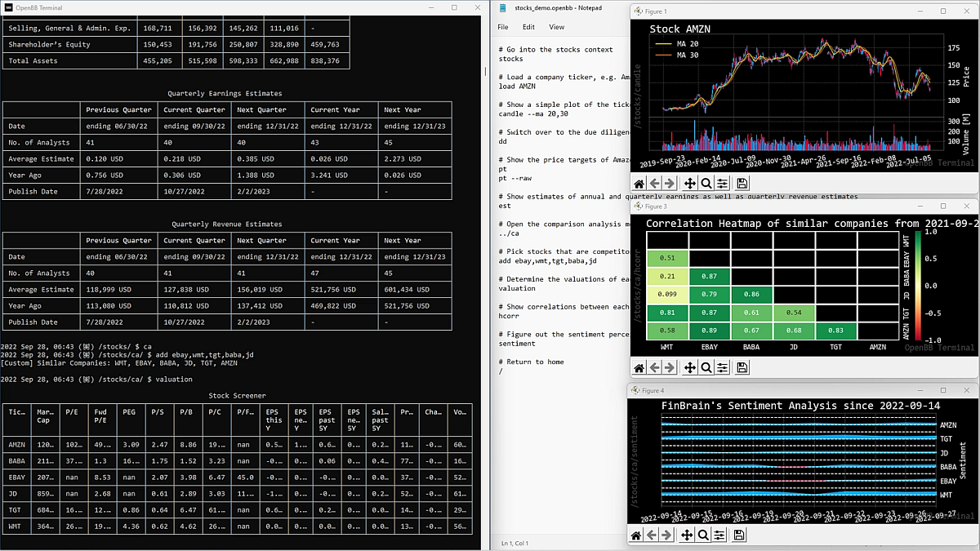The height and width of the screenshot is (551, 980).
Task: Click the '../ca' line in Notepad
Action: [x=508, y=233]
